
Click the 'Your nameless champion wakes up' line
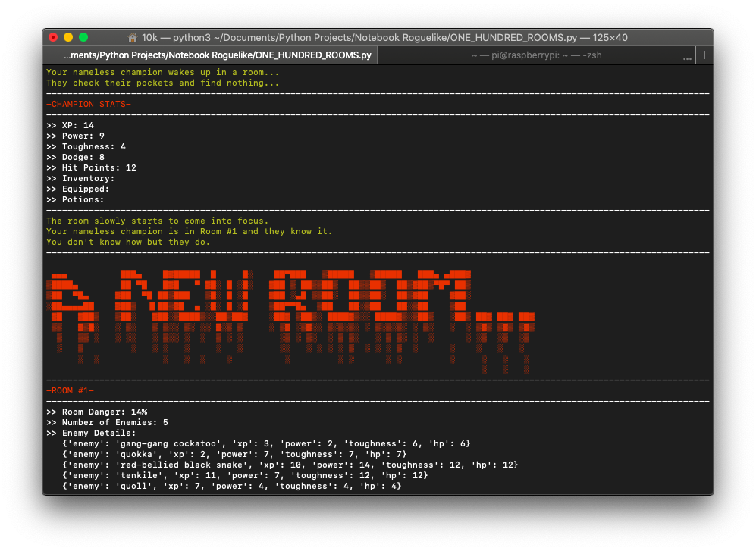click(x=162, y=72)
